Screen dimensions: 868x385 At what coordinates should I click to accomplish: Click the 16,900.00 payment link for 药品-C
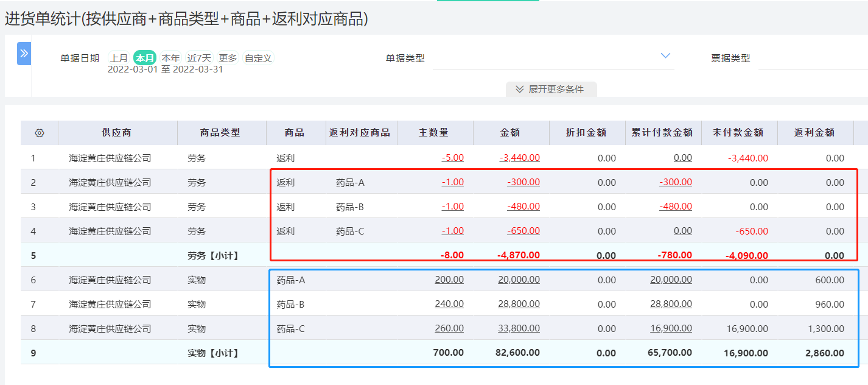(x=670, y=328)
